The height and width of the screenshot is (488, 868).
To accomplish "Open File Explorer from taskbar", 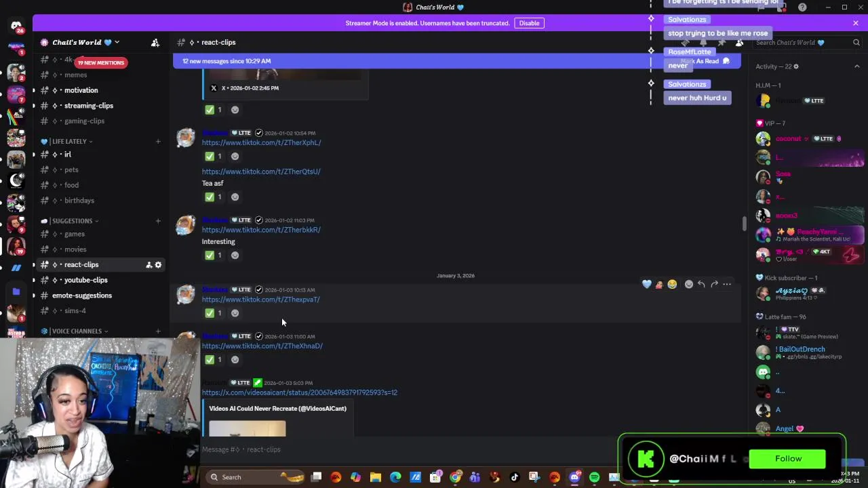I will pyautogui.click(x=376, y=477).
